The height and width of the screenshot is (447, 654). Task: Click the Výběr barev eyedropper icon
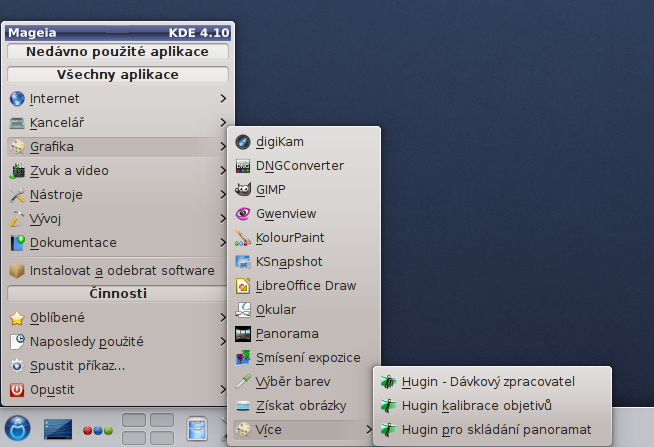pyautogui.click(x=243, y=382)
